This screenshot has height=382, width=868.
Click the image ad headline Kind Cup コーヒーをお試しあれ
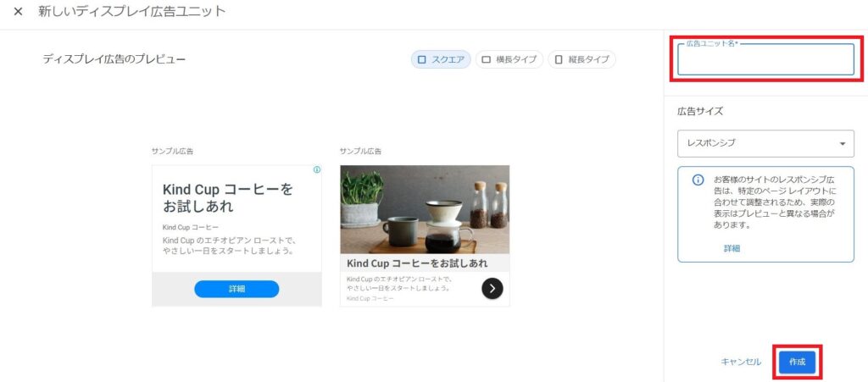[417, 263]
